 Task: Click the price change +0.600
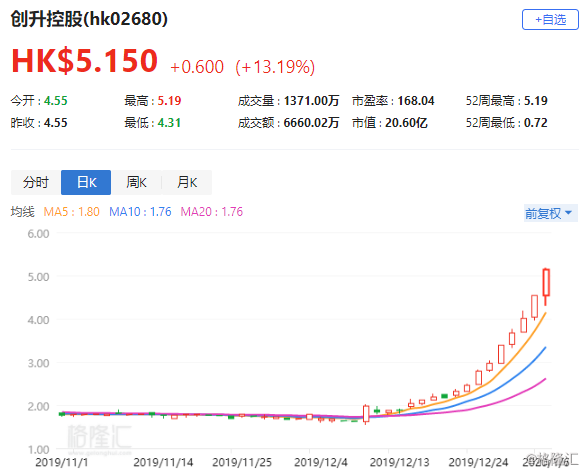pyautogui.click(x=197, y=67)
